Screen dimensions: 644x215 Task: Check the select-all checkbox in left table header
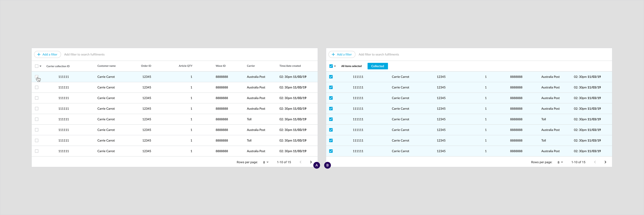[x=37, y=66]
